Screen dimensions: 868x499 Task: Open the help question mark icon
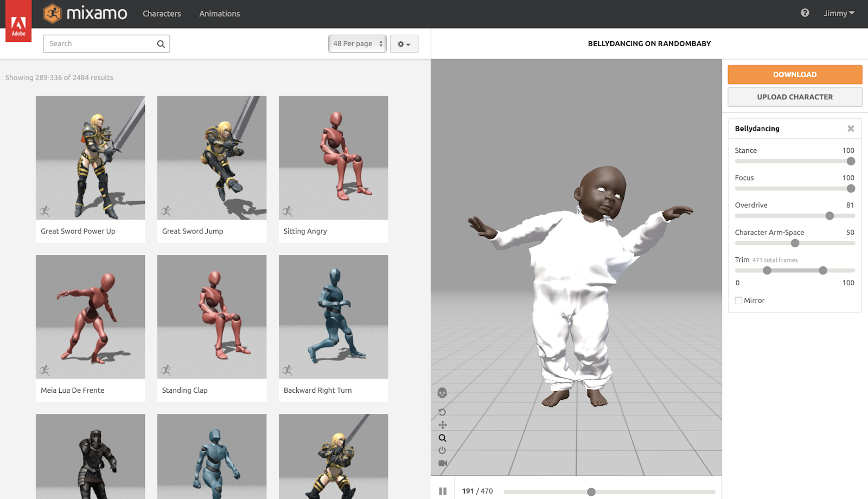pyautogui.click(x=805, y=13)
